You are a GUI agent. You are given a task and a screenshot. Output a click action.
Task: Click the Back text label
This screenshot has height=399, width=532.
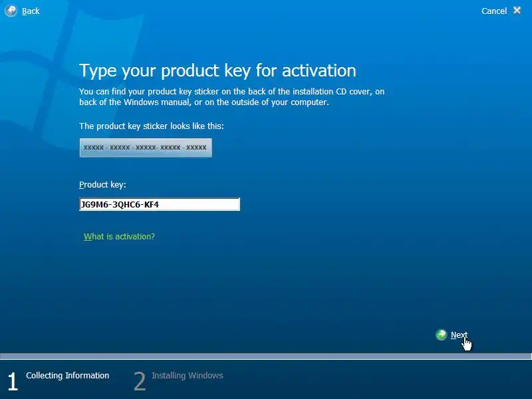tap(31, 11)
